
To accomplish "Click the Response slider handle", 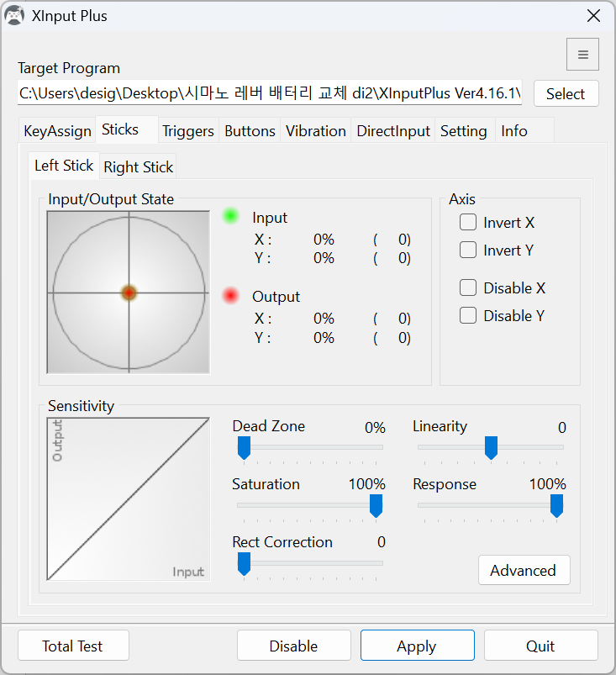I will point(556,506).
